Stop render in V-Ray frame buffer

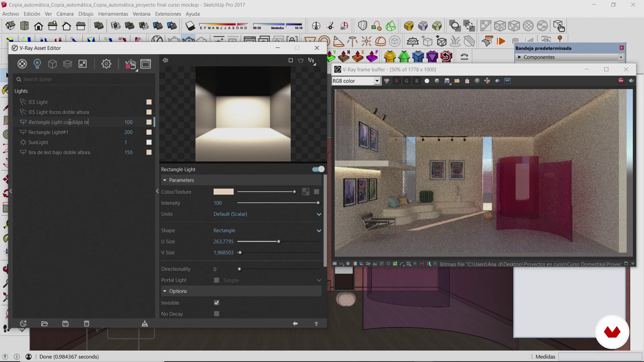click(621, 81)
